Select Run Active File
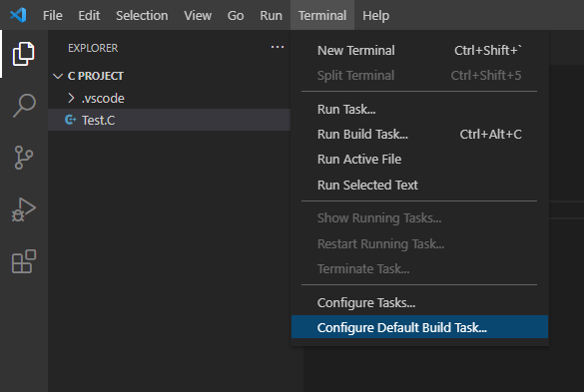Image resolution: width=584 pixels, height=392 pixels. click(419, 160)
